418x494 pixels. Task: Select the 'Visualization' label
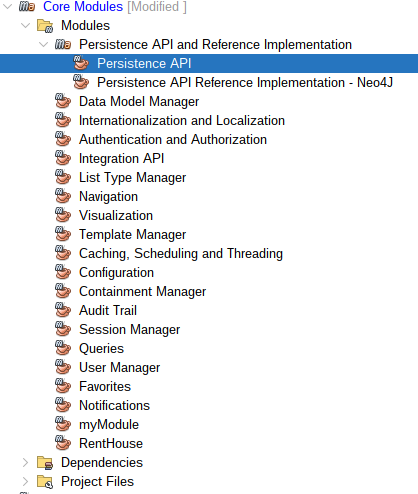[116, 215]
